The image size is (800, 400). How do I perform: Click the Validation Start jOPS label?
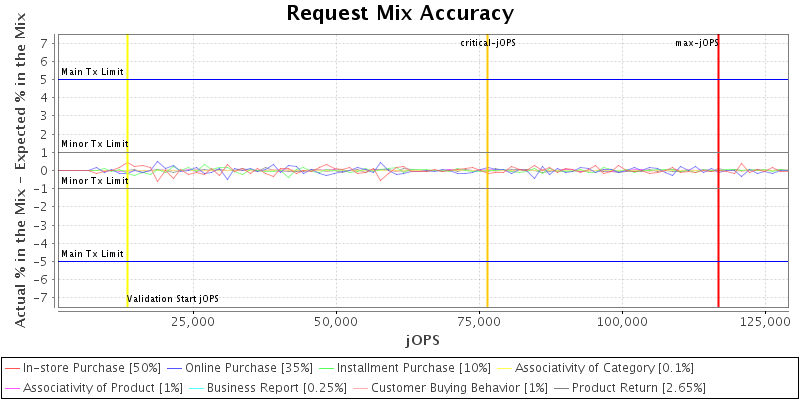click(172, 299)
